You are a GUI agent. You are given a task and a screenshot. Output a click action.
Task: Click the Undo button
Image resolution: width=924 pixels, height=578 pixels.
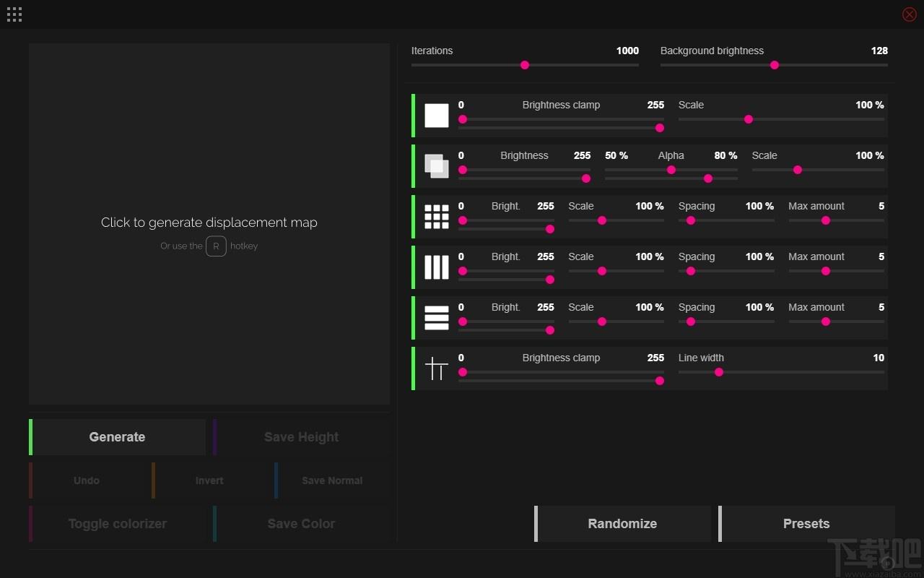[x=87, y=480]
